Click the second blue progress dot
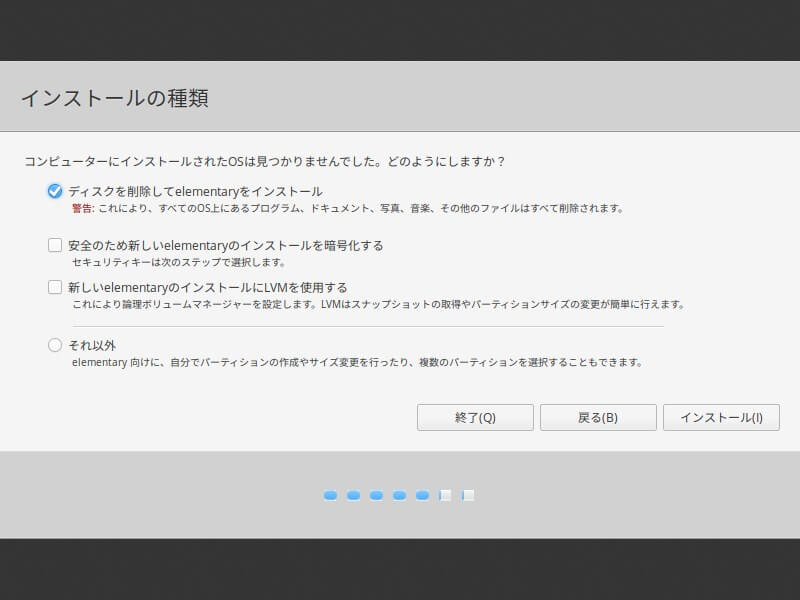 coord(353,495)
